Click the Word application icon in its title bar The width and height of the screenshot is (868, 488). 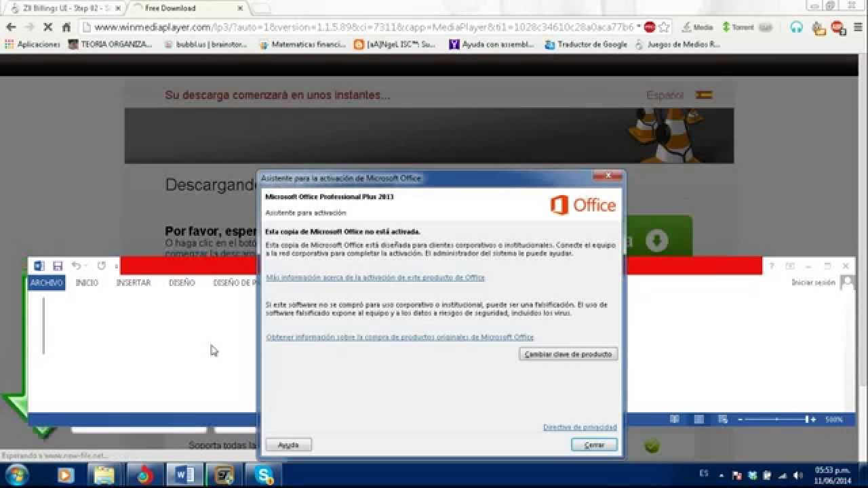pos(39,266)
